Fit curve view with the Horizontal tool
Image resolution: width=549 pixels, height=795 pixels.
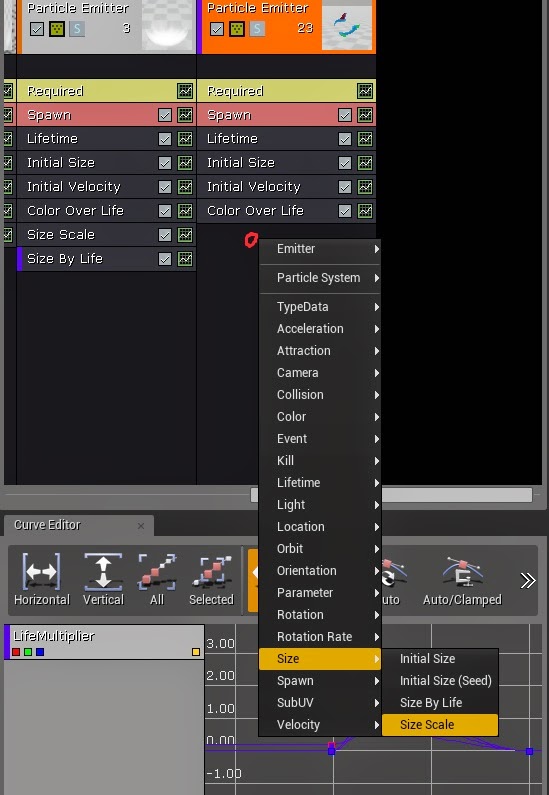tap(42, 579)
